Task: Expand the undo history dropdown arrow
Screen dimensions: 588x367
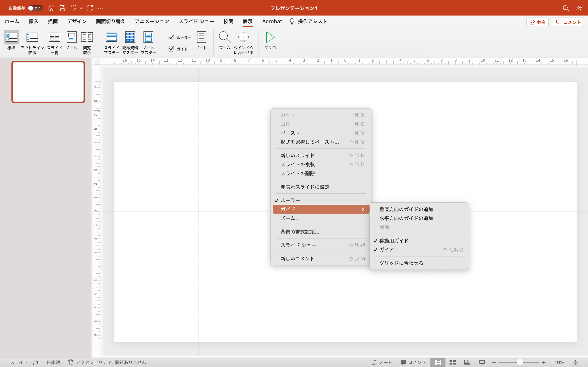Action: click(81, 8)
